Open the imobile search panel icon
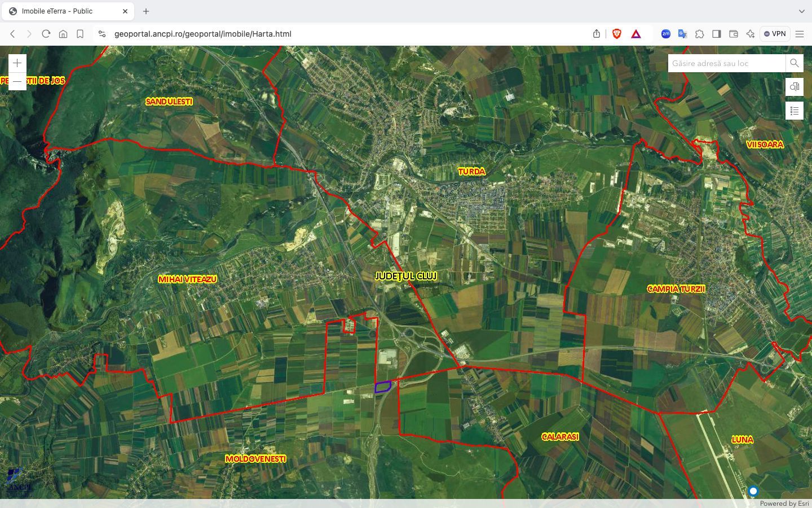The height and width of the screenshot is (508, 812). pyautogui.click(x=795, y=87)
